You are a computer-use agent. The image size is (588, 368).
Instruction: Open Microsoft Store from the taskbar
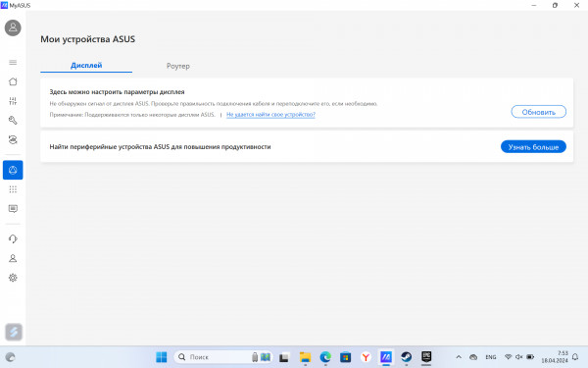(x=345, y=357)
